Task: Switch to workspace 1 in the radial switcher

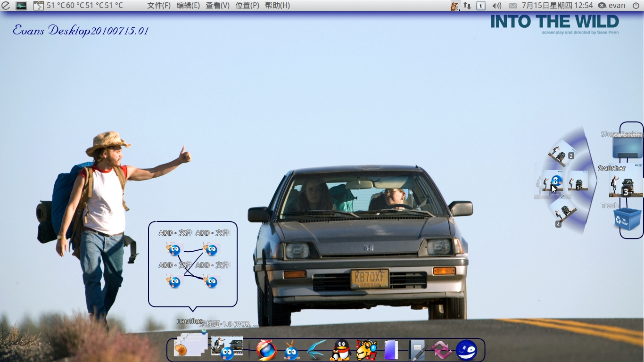Action: (578, 181)
